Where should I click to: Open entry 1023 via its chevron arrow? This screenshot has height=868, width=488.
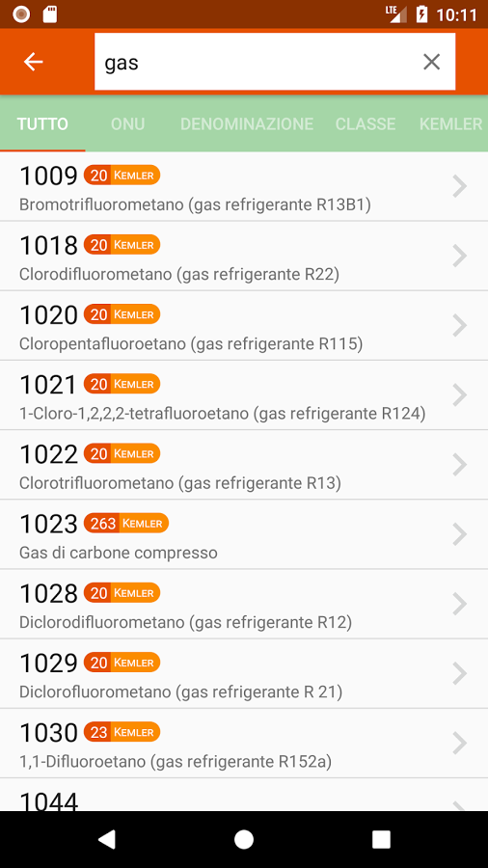pos(459,534)
